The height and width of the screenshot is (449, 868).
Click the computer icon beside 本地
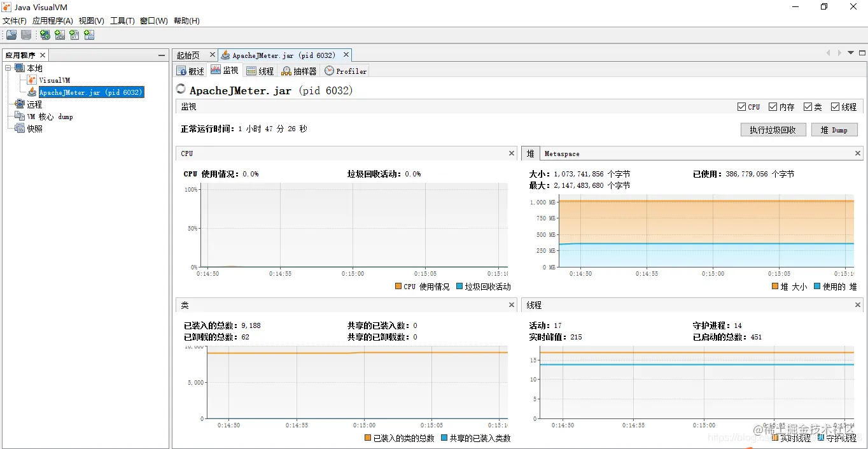19,68
